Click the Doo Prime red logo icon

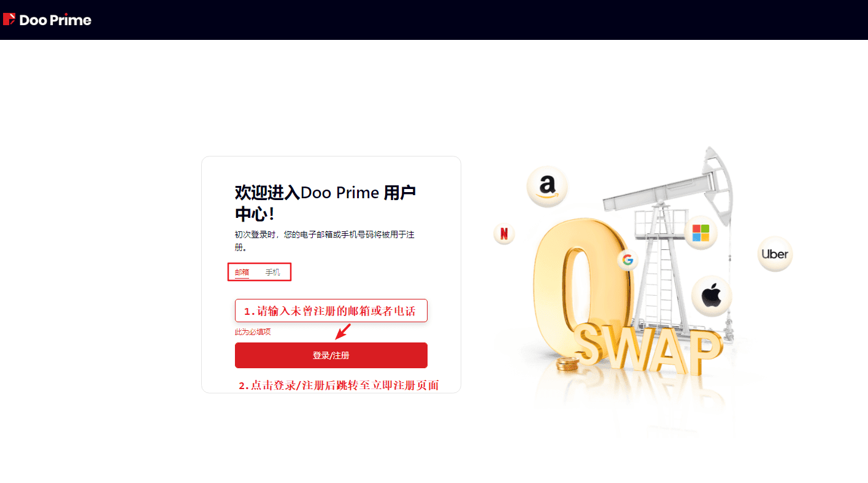click(x=9, y=20)
